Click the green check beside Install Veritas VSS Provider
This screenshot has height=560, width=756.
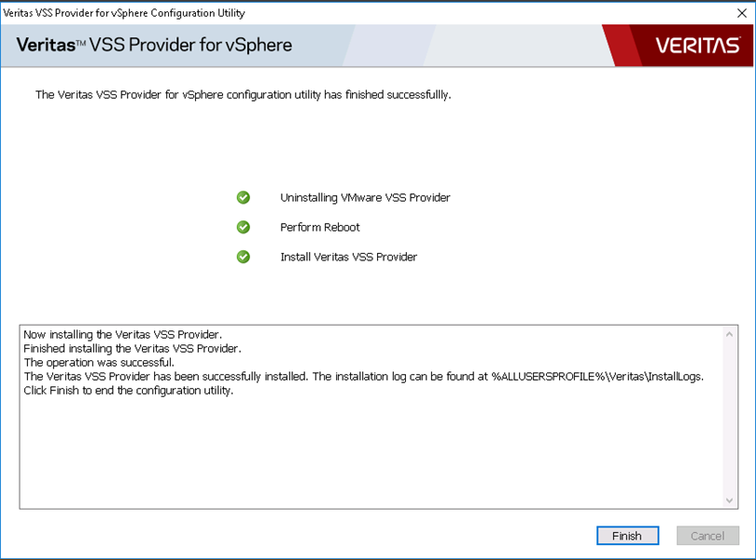[244, 257]
